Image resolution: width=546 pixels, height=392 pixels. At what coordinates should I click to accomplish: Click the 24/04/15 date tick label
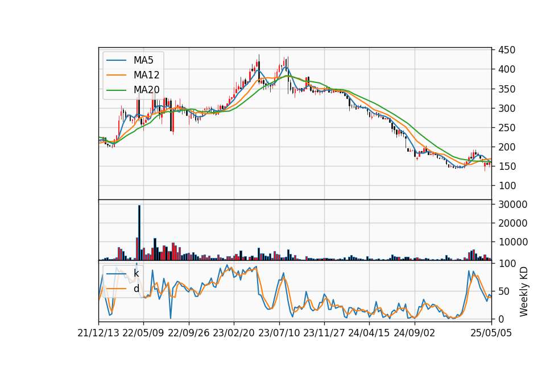[x=369, y=333]
